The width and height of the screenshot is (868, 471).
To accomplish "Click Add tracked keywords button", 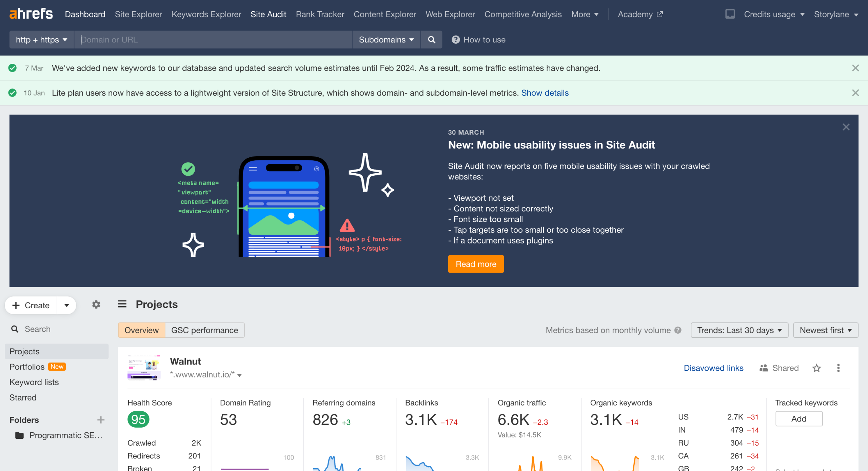I will pos(798,419).
